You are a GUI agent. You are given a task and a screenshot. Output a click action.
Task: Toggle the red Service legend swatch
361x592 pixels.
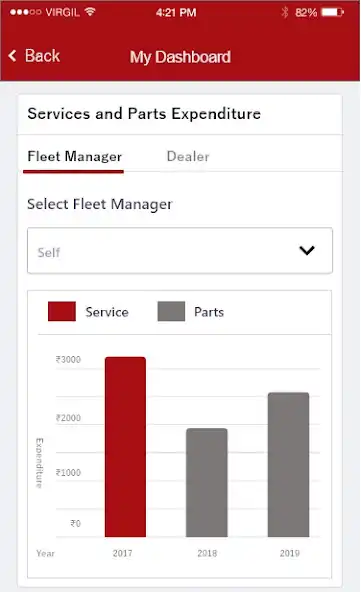[x=62, y=311]
